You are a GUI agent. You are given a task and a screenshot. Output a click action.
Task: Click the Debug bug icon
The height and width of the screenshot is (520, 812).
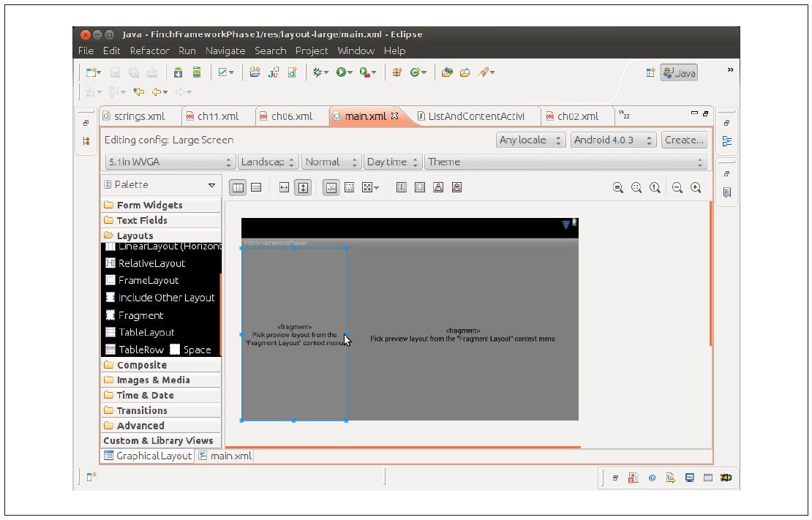click(x=317, y=72)
